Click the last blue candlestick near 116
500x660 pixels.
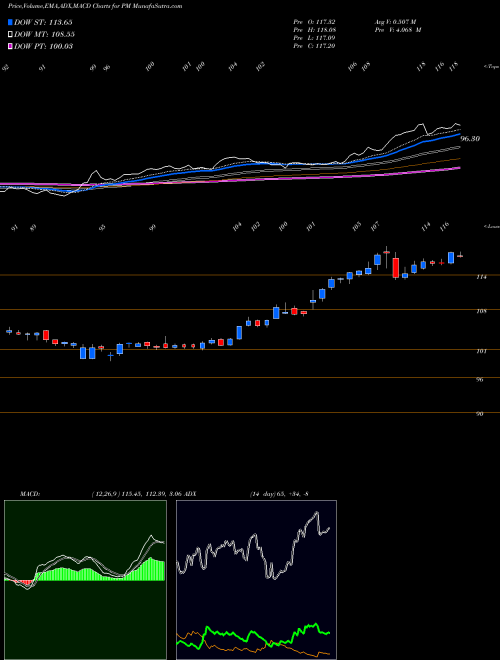(451, 258)
